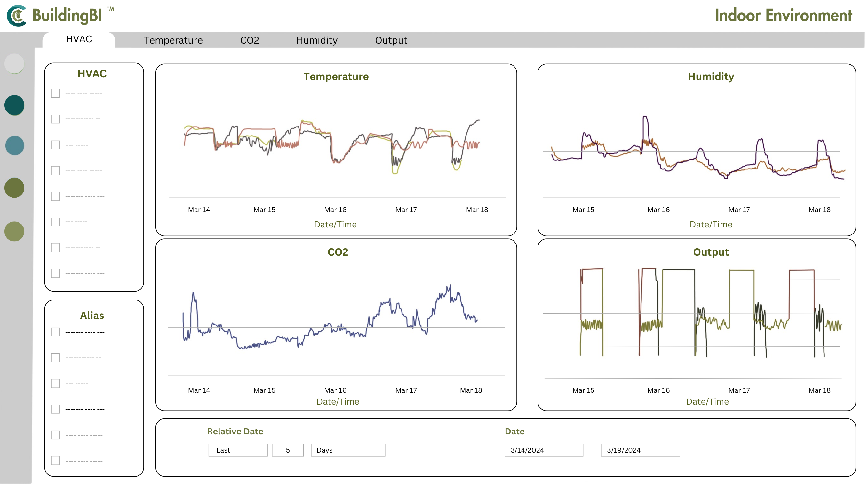868x485 pixels.
Task: Click the relative date number field showing 5
Action: click(x=287, y=450)
